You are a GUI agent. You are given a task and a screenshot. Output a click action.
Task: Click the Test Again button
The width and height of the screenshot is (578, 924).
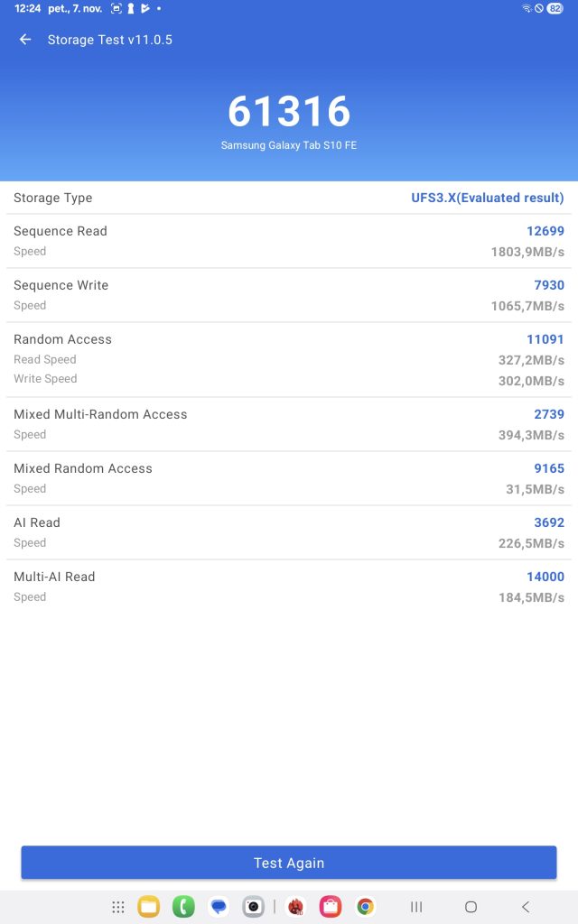[289, 863]
